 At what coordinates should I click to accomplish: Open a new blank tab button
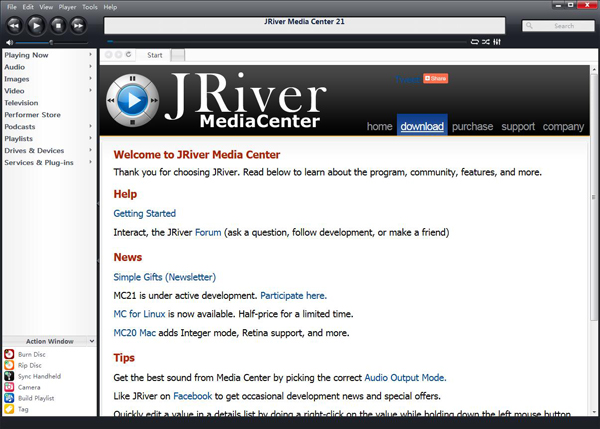(178, 55)
